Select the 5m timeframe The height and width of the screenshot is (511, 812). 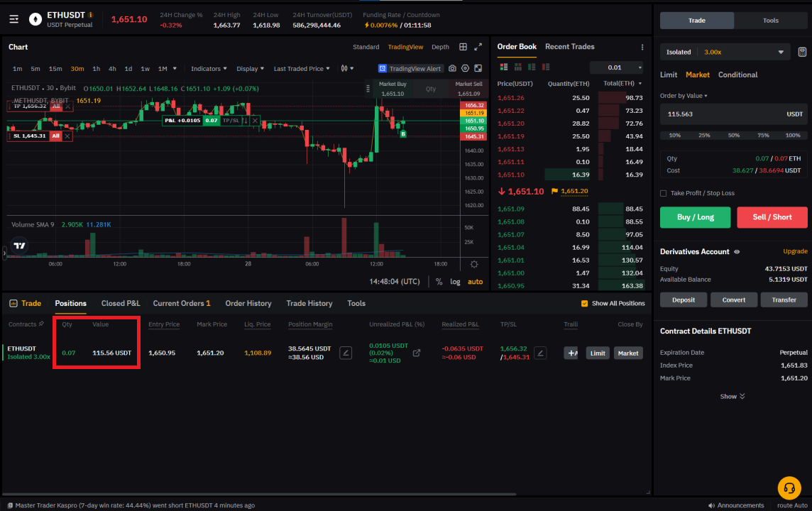pyautogui.click(x=35, y=69)
